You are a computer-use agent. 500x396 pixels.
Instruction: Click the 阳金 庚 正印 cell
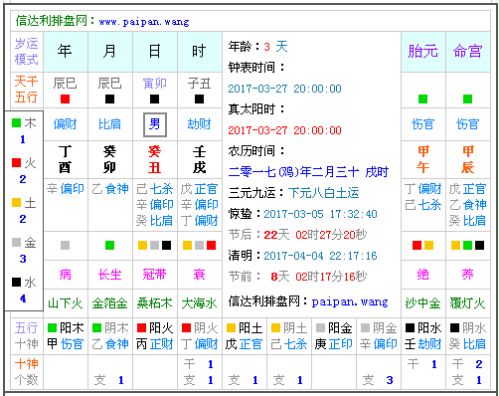coord(333,336)
